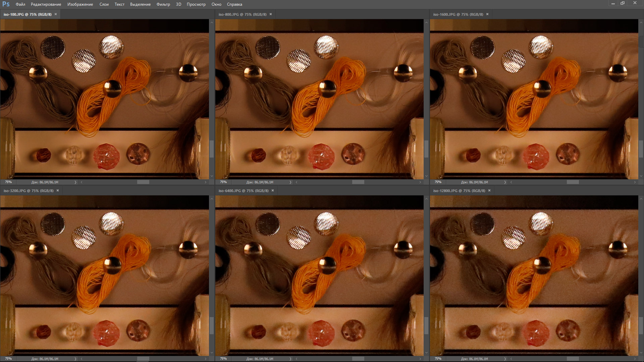Switch to the iso-800.JPG document tab

point(242,14)
